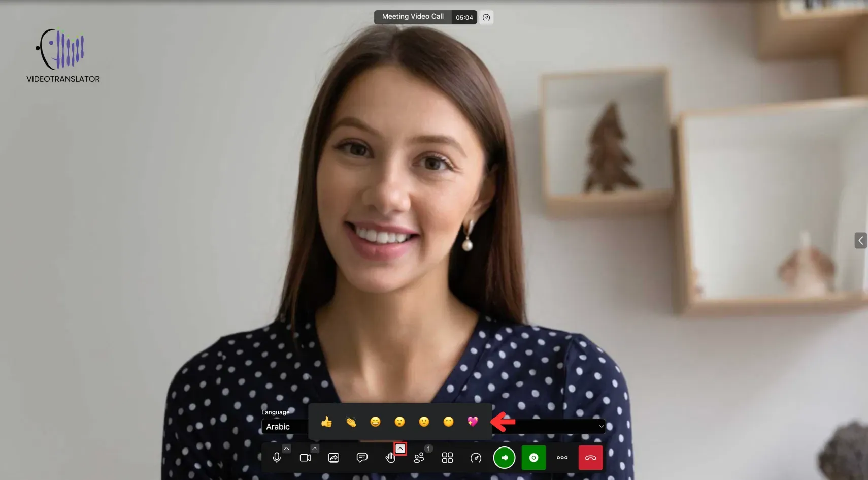
Task: Send frowning face reaction
Action: [424, 422]
